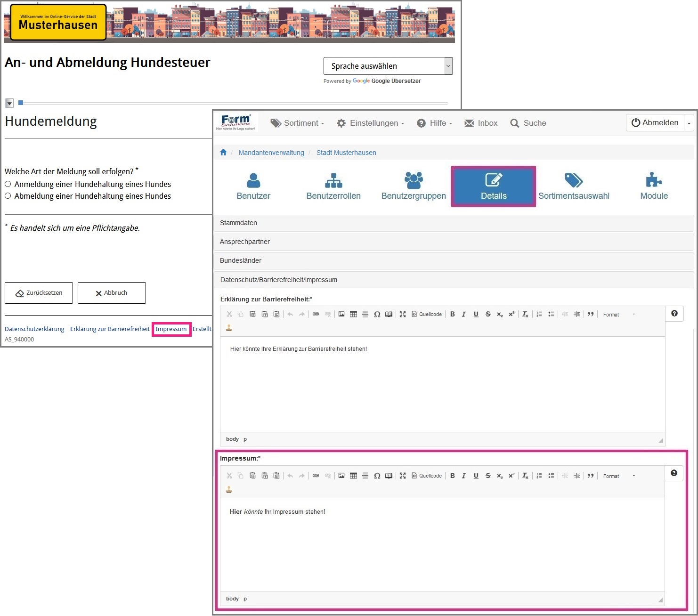This screenshot has height=616, width=698.
Task: Open the Format dropdown in the Barrierefreiheit editor
Action: tap(619, 314)
